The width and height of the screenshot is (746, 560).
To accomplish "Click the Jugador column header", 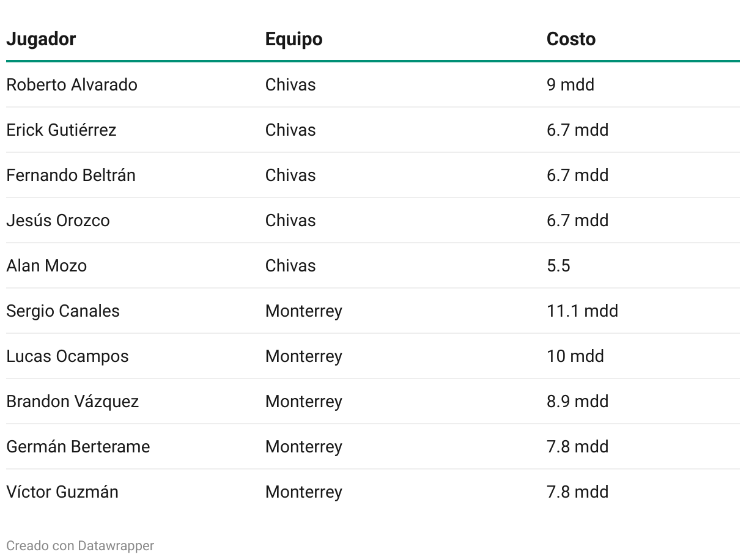I will (41, 39).
